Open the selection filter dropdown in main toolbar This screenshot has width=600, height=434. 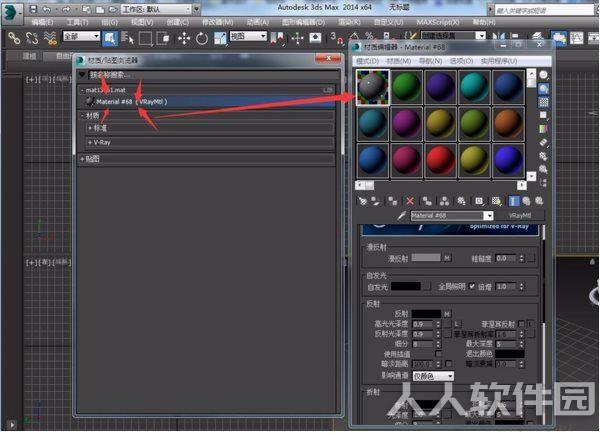tap(81, 36)
